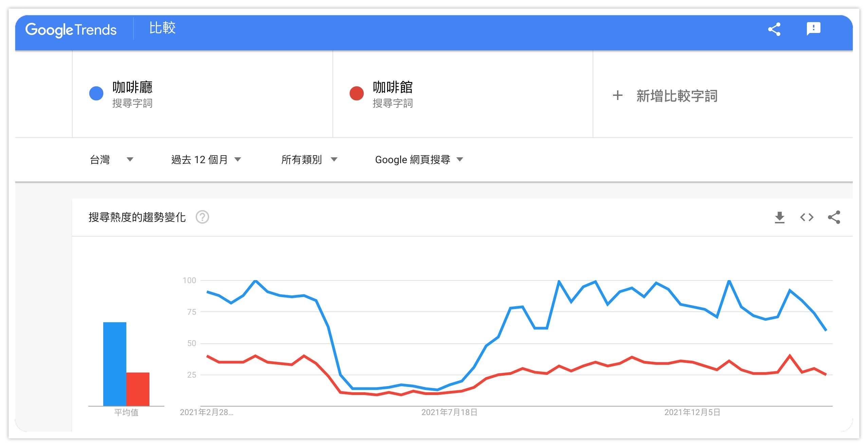Edit the 咖啡館 search term
Image resolution: width=868 pixels, height=447 pixels.
(393, 87)
